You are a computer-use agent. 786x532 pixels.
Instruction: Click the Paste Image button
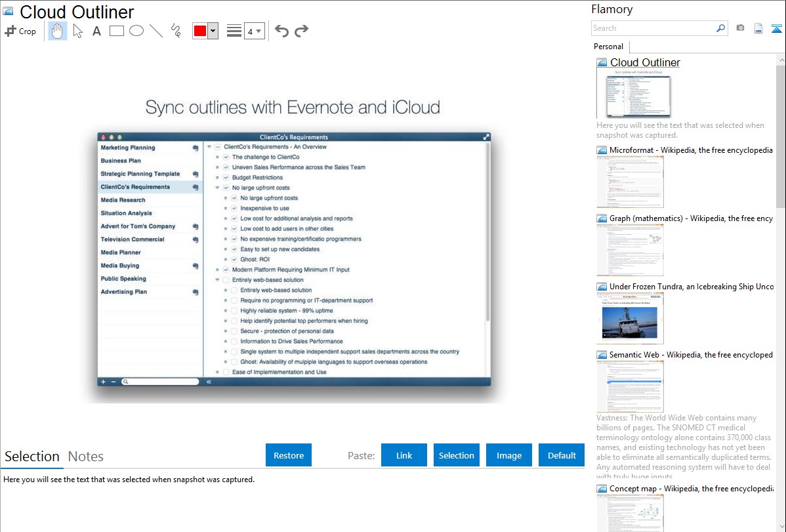[x=508, y=455]
